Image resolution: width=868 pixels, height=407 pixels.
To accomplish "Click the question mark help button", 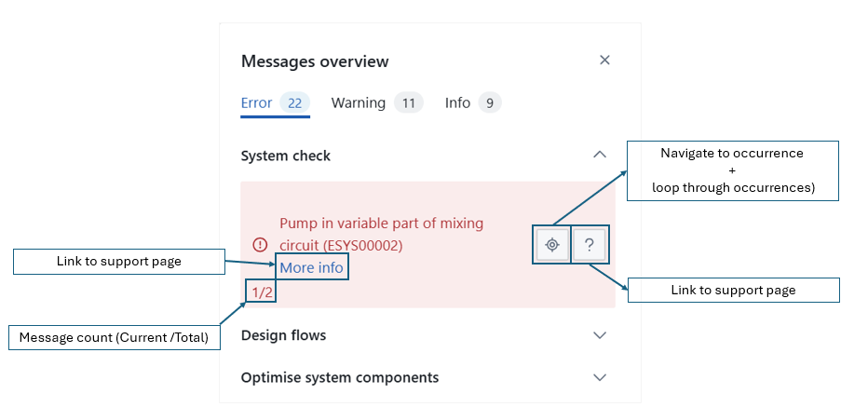I will pyautogui.click(x=590, y=245).
